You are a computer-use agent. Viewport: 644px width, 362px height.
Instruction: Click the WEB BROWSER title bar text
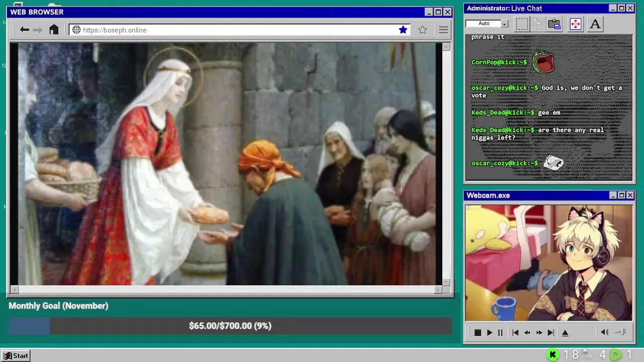(x=37, y=12)
